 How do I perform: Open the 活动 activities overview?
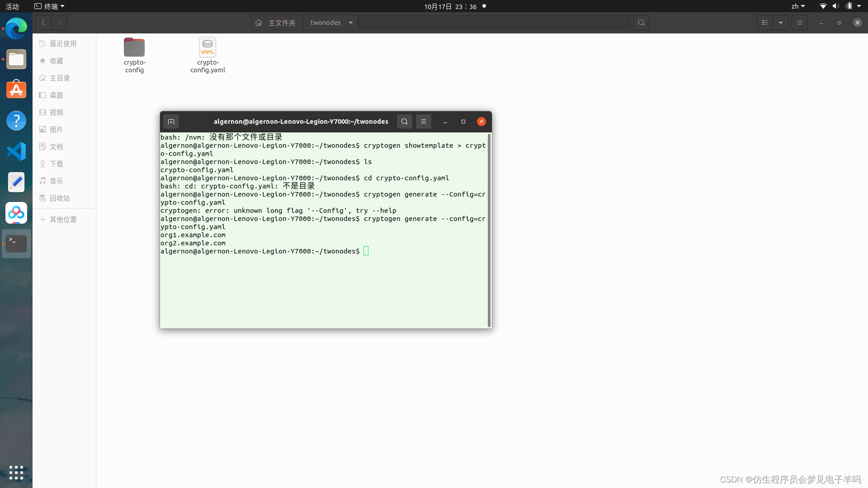12,6
